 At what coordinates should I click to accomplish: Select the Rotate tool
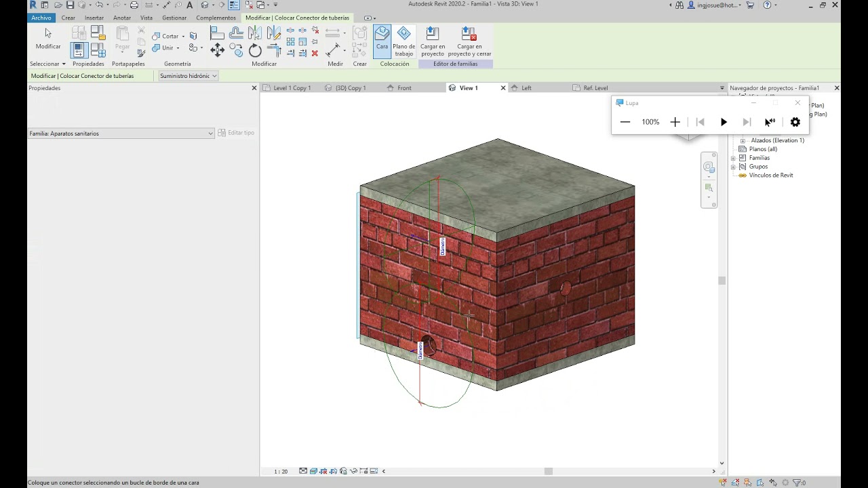[255, 50]
